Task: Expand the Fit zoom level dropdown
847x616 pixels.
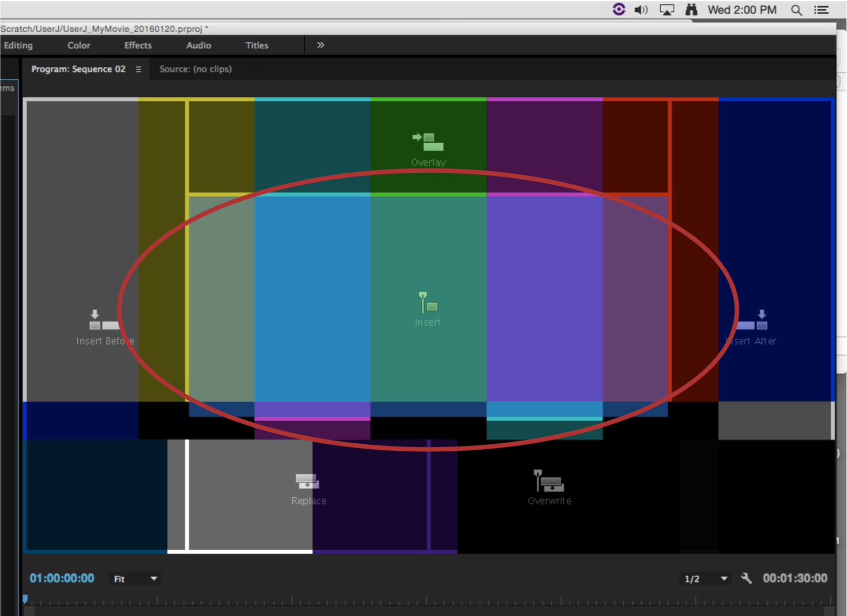Action: [135, 579]
